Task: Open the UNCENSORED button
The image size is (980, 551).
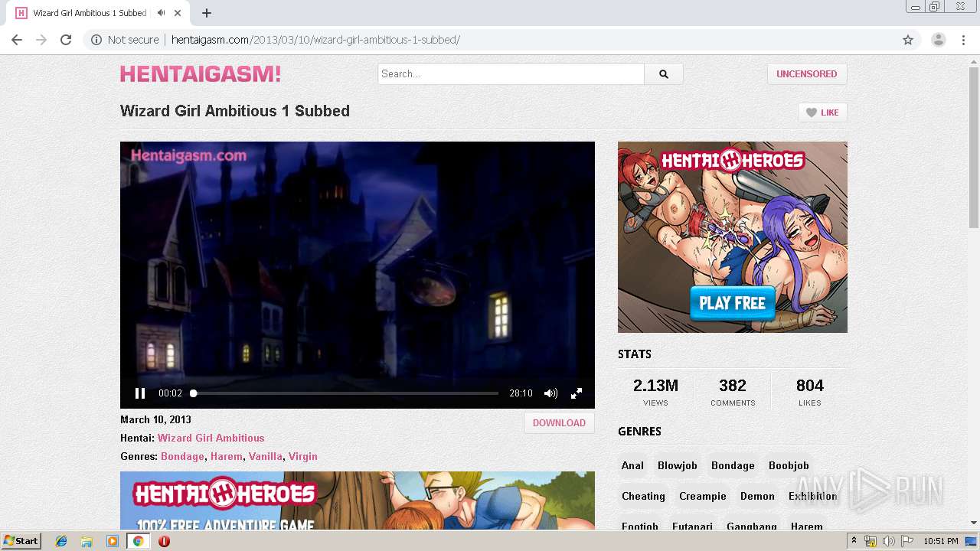Action: click(x=807, y=74)
